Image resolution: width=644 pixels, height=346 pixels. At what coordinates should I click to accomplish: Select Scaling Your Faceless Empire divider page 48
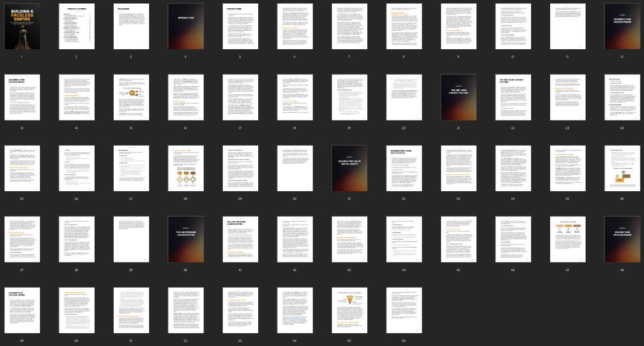coord(621,239)
